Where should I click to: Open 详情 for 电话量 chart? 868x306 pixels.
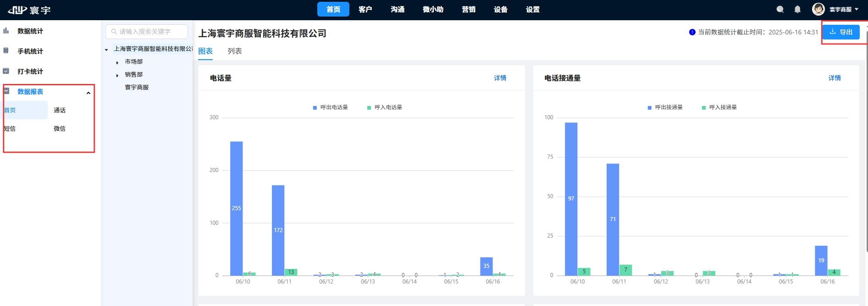(x=500, y=78)
